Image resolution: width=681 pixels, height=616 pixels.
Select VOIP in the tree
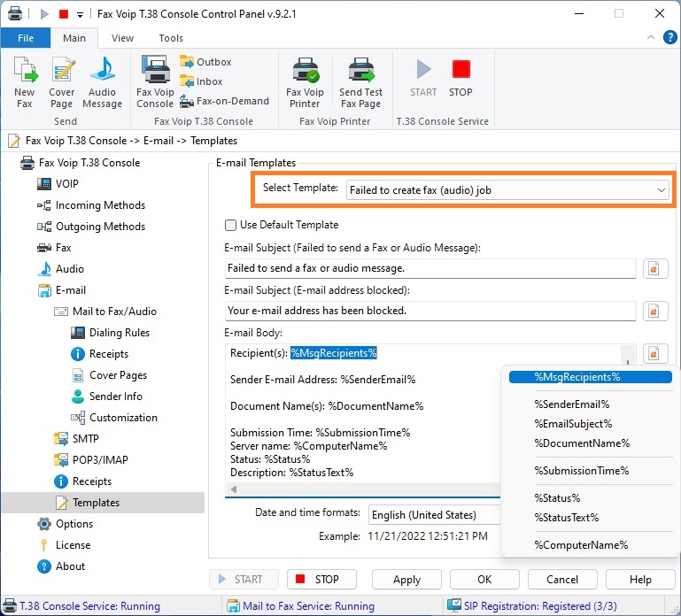(x=58, y=184)
